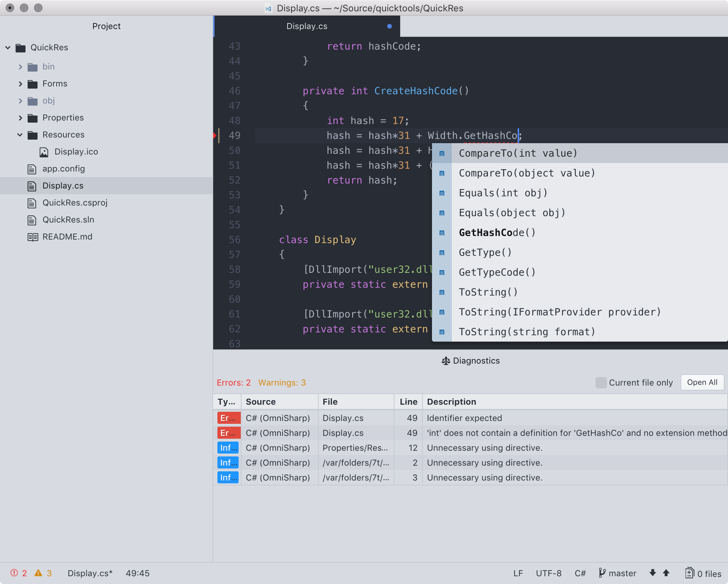Viewport: 728px width, 584px height.
Task: Click method icon beside GetType() suggestion
Action: click(x=442, y=252)
